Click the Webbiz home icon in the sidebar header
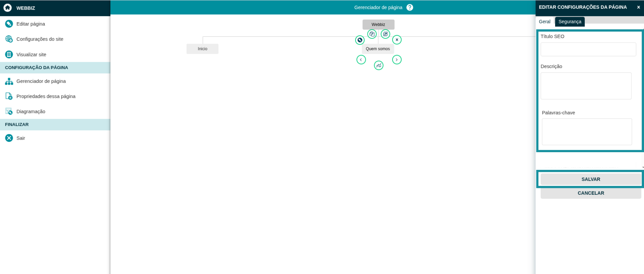Viewport: 644px width, 274px height. pyautogui.click(x=8, y=8)
